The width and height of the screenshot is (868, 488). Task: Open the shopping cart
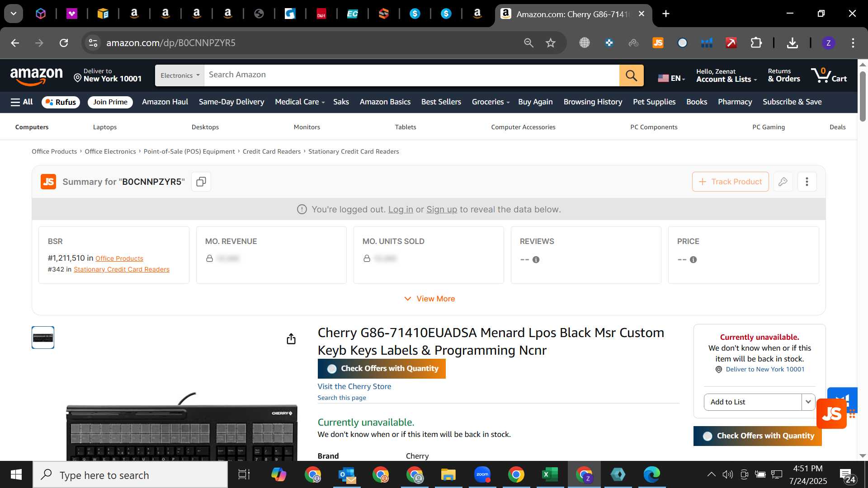click(829, 75)
